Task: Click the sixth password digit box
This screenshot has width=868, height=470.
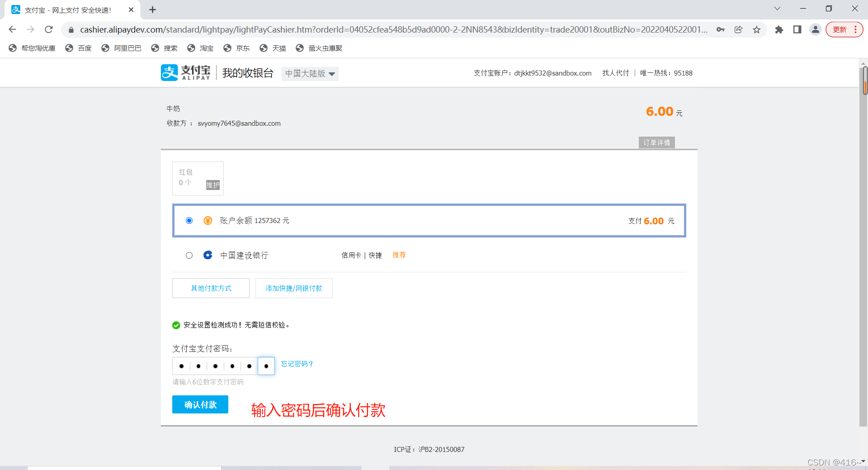Action: 266,366
